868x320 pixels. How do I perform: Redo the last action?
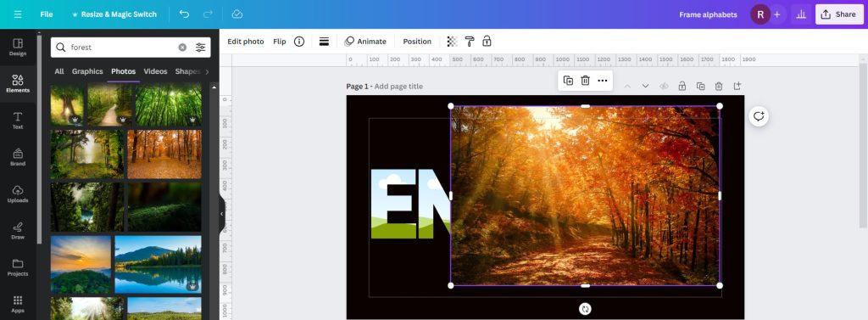[x=209, y=14]
